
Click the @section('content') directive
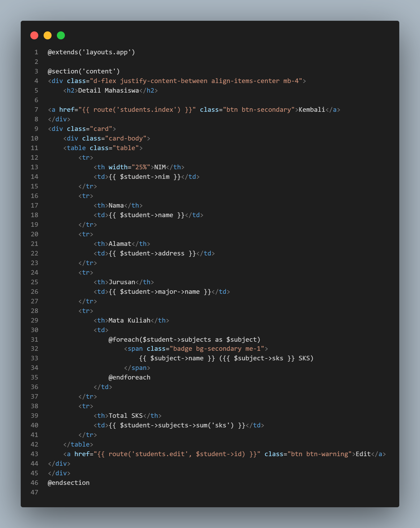pos(84,71)
